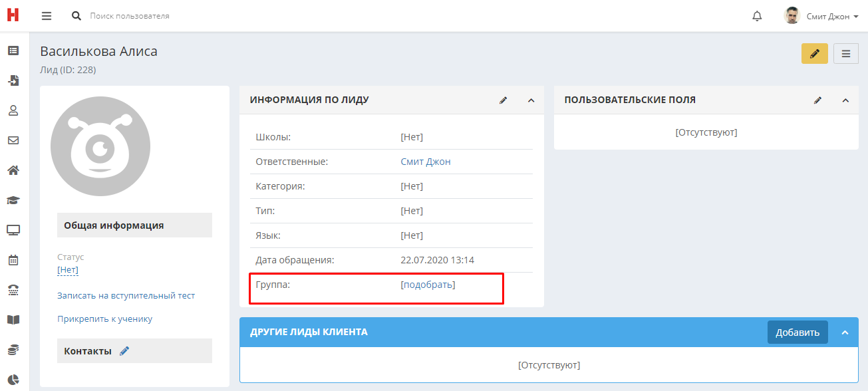
Task: Click the Школы [Нет] value
Action: tap(412, 137)
